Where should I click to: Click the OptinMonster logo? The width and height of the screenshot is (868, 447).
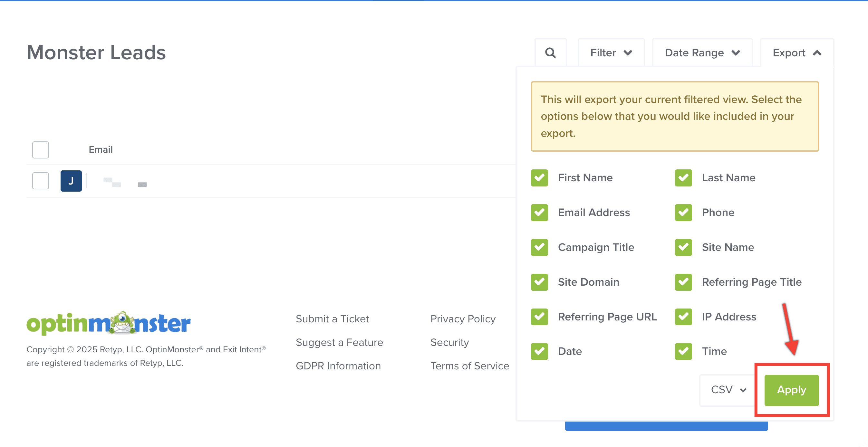pyautogui.click(x=109, y=323)
